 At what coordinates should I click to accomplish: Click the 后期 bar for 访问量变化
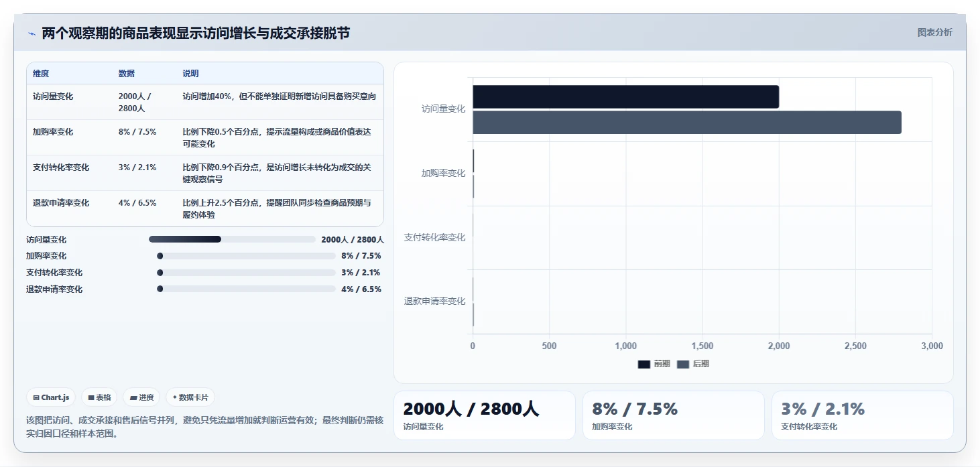coord(687,123)
